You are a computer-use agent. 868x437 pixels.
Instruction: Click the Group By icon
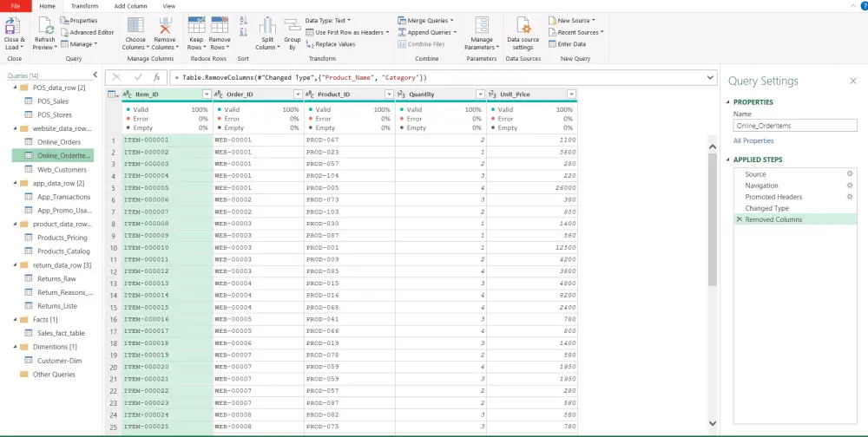point(293,26)
